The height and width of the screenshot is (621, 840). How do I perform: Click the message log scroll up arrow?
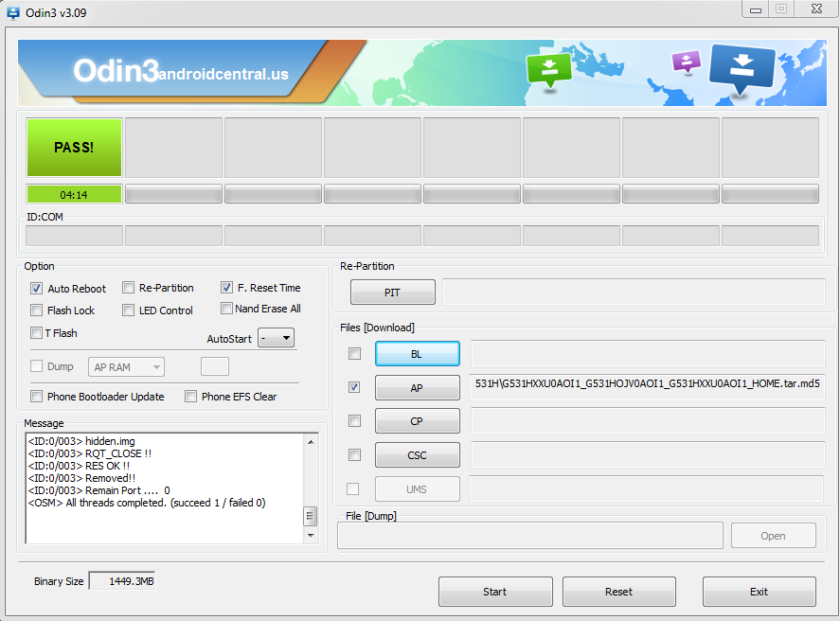[x=311, y=442]
